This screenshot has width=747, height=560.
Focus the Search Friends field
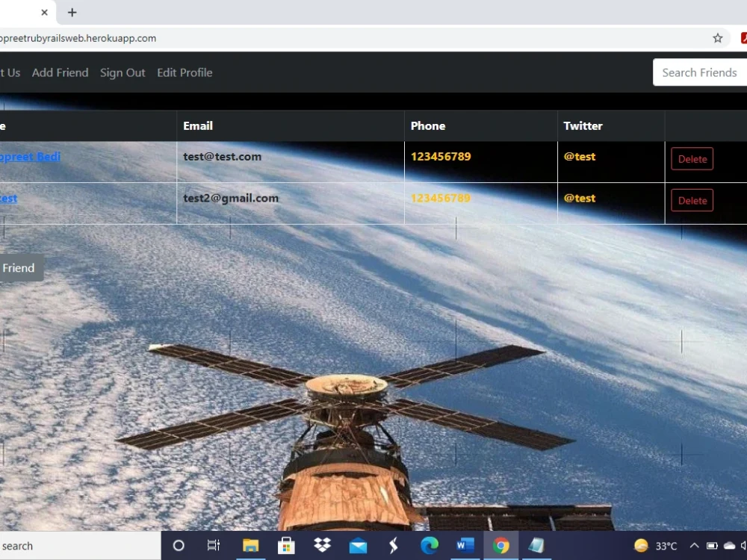699,72
